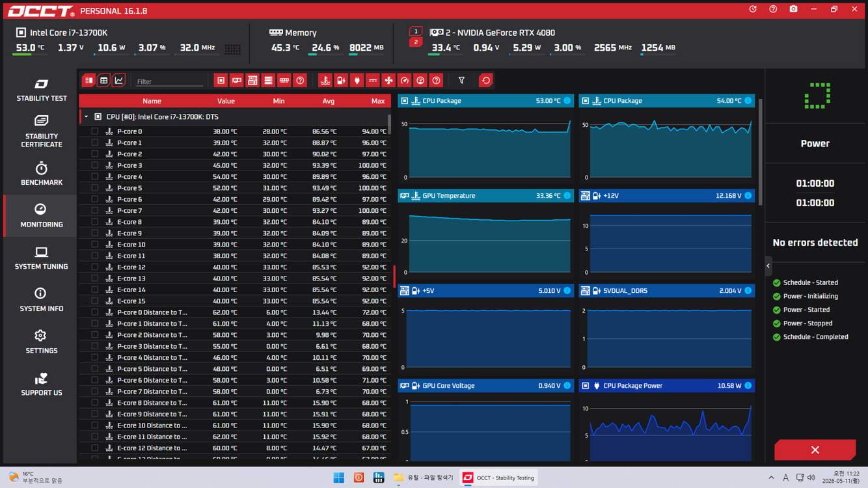
Task: Open the Settings section
Action: (x=41, y=342)
